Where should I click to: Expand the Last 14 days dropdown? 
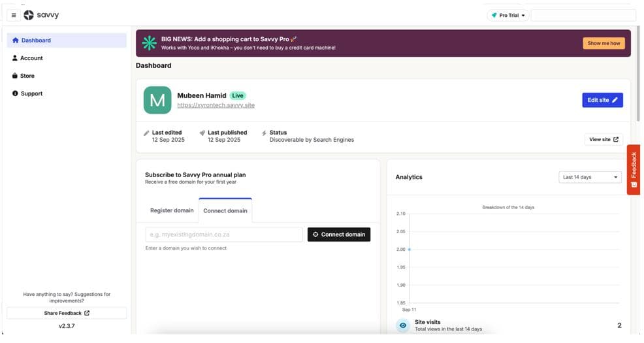(x=590, y=177)
